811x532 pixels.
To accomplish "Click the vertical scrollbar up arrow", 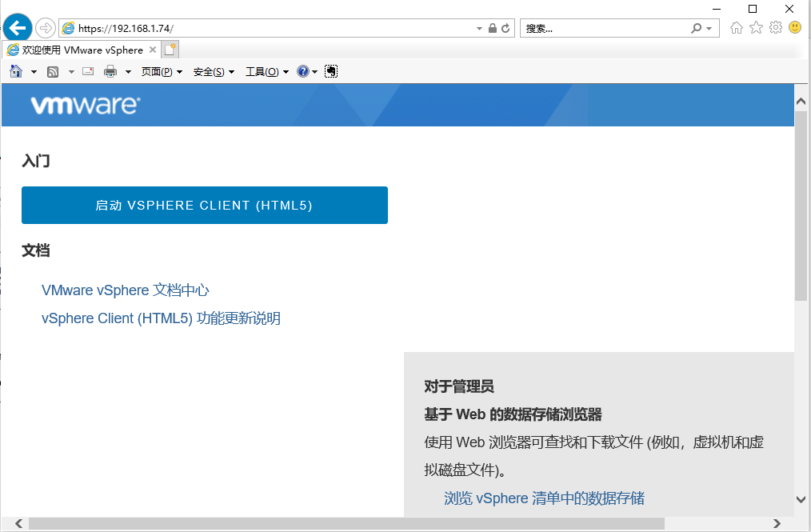I will click(x=801, y=101).
